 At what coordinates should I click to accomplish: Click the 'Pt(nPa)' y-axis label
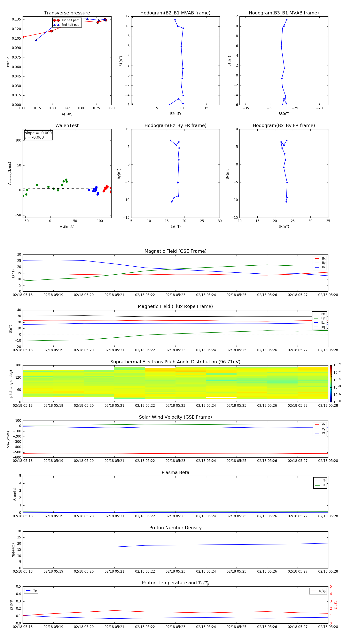(x=8, y=61)
